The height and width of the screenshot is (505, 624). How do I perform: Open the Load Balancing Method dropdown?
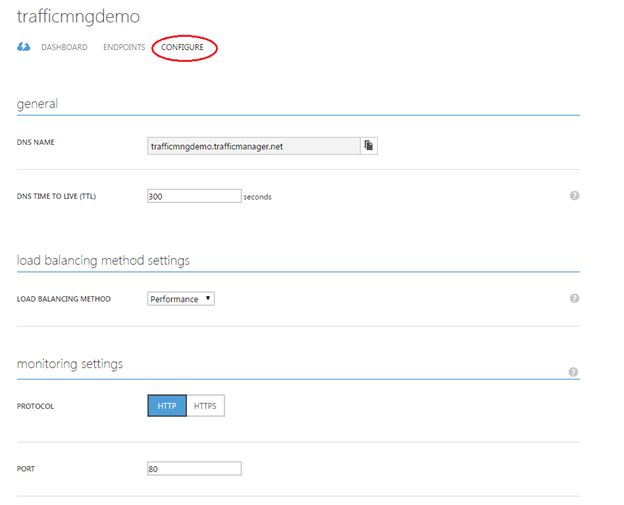pos(181,299)
